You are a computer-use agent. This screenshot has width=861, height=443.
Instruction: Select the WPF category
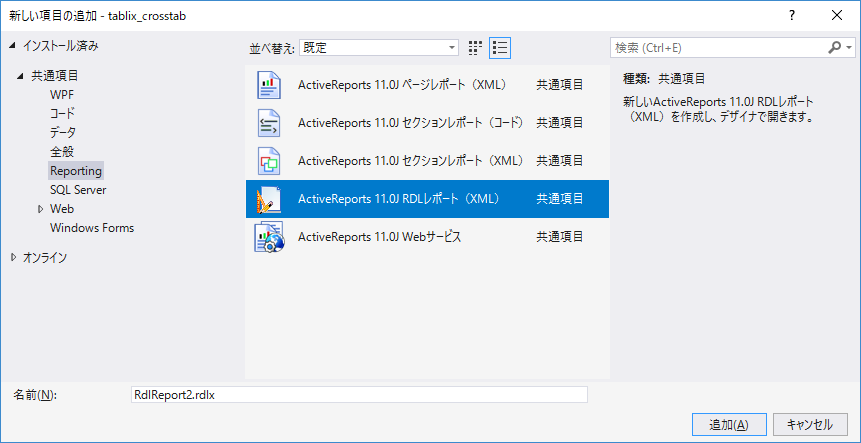click(x=62, y=95)
